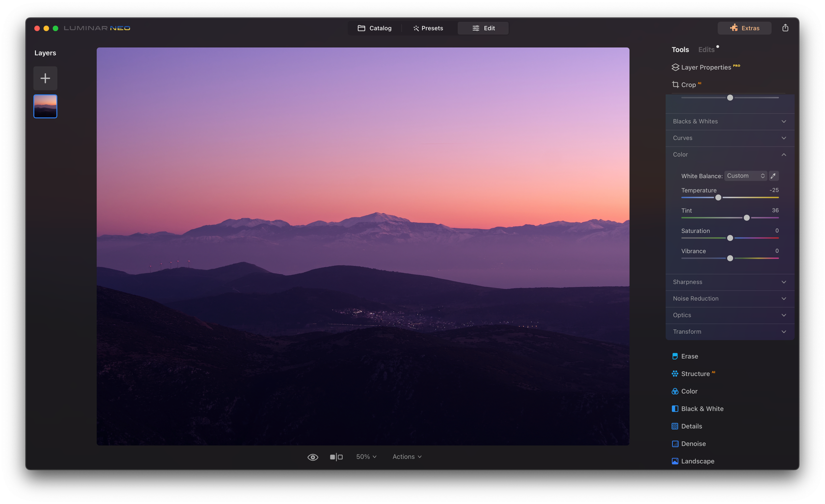Adjust the Saturation slider handle

coord(730,238)
